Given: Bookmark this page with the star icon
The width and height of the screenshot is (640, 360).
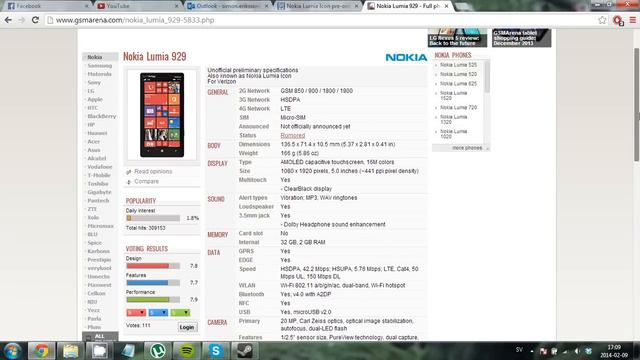Looking at the screenshot, I should pyautogui.click(x=602, y=20).
